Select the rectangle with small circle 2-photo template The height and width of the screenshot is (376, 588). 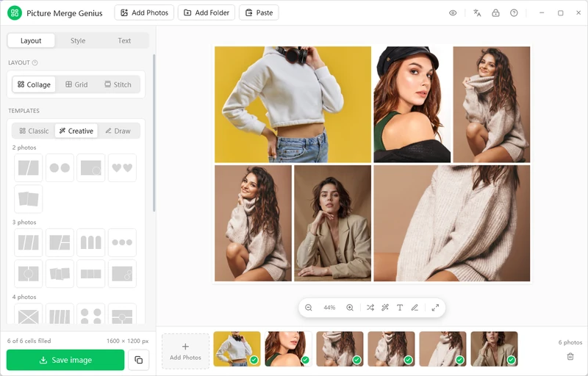(x=91, y=167)
